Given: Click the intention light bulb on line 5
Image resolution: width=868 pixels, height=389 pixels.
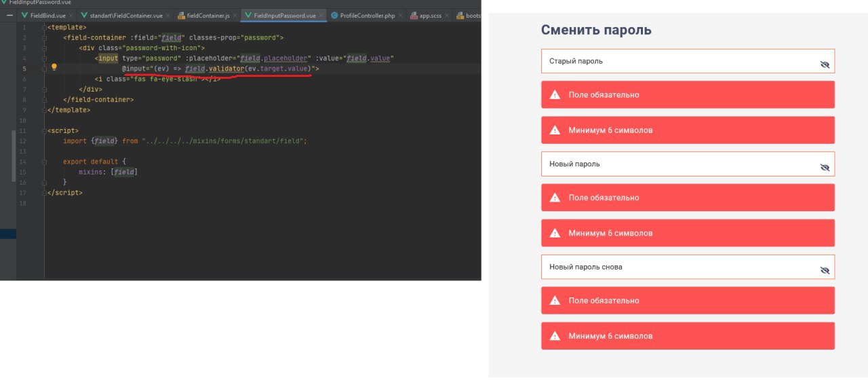Looking at the screenshot, I should [x=54, y=68].
